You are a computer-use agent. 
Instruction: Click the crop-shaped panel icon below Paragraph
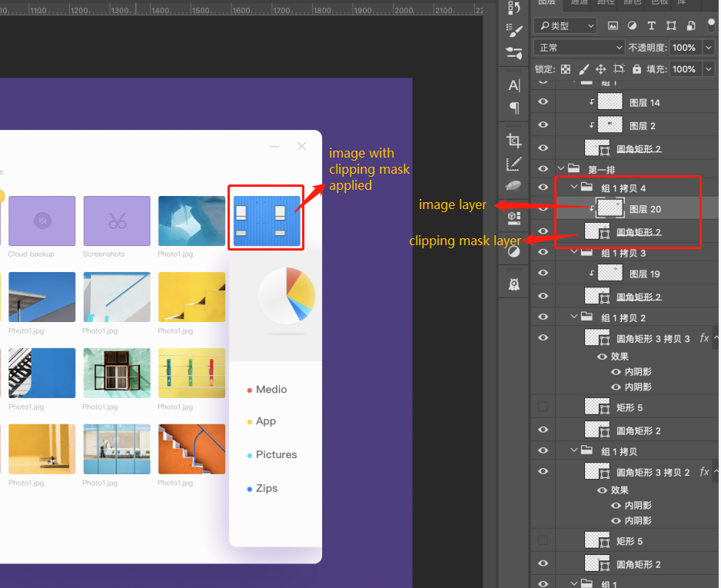[x=513, y=141]
